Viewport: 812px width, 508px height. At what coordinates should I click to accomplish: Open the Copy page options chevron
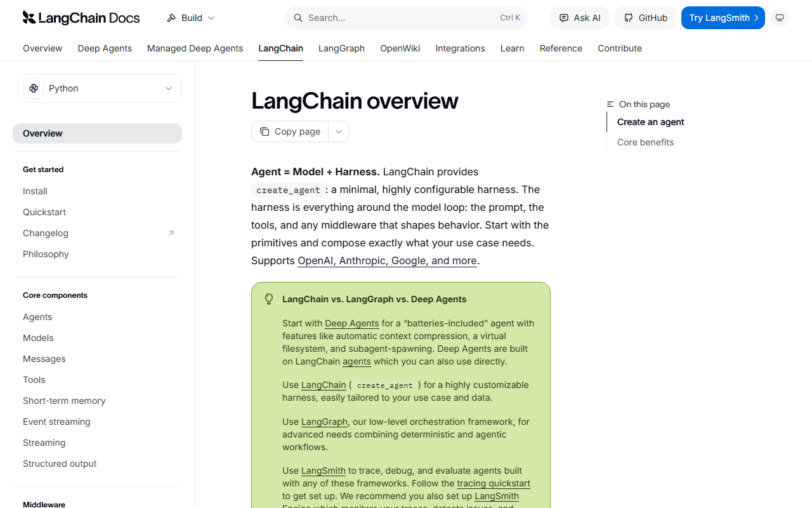click(339, 131)
